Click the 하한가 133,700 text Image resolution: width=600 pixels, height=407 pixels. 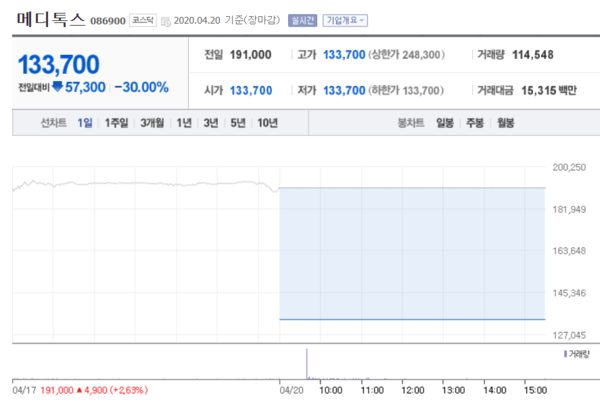(x=406, y=91)
